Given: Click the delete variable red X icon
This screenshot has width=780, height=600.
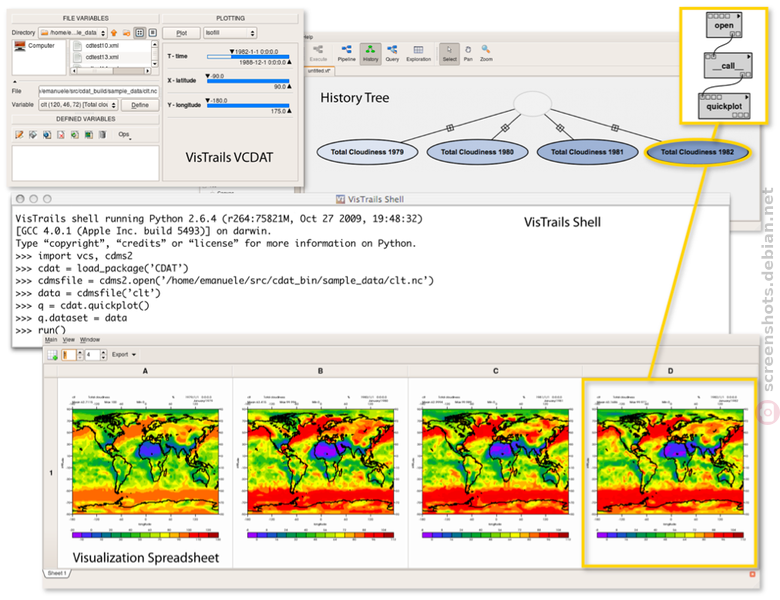Looking at the screenshot, I should [61, 134].
